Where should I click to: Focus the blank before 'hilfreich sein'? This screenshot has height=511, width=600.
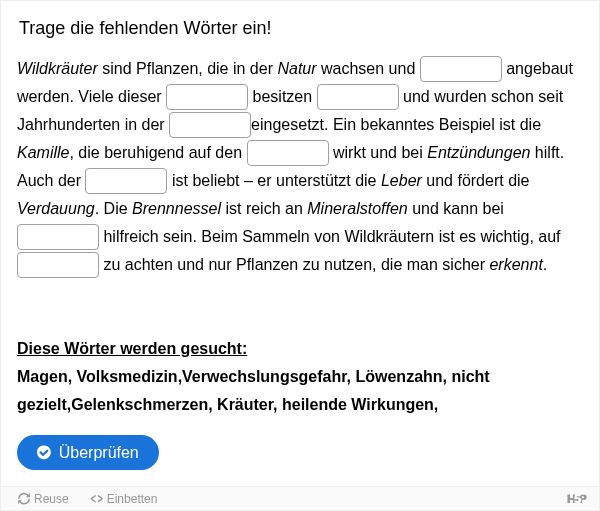click(x=58, y=237)
